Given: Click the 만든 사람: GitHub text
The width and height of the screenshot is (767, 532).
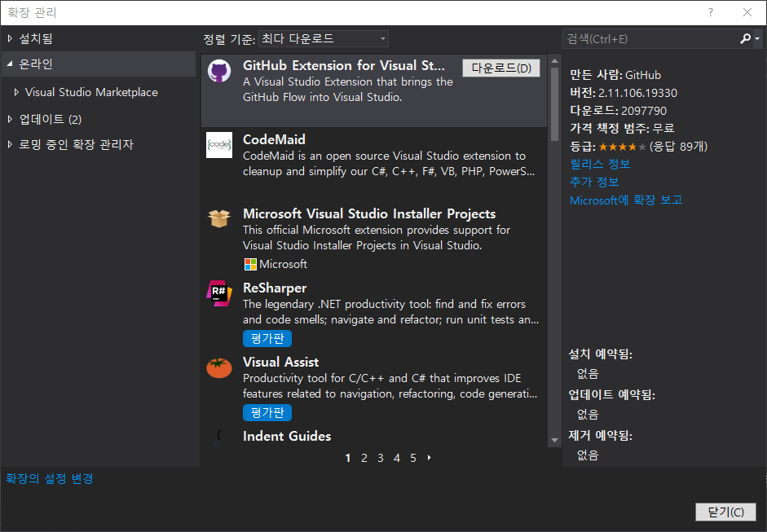Looking at the screenshot, I should tap(615, 75).
